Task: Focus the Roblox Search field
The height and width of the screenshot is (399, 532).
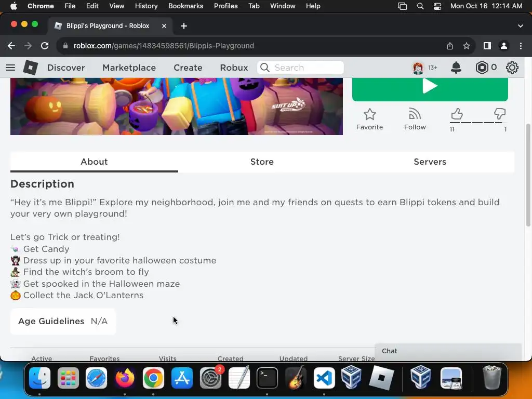Action: click(x=301, y=68)
